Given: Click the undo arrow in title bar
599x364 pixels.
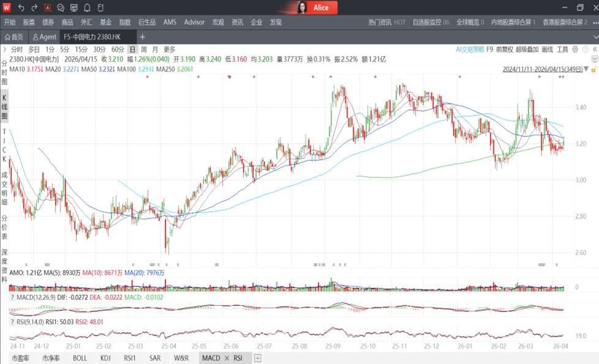Looking at the screenshot, I should pos(21,8).
